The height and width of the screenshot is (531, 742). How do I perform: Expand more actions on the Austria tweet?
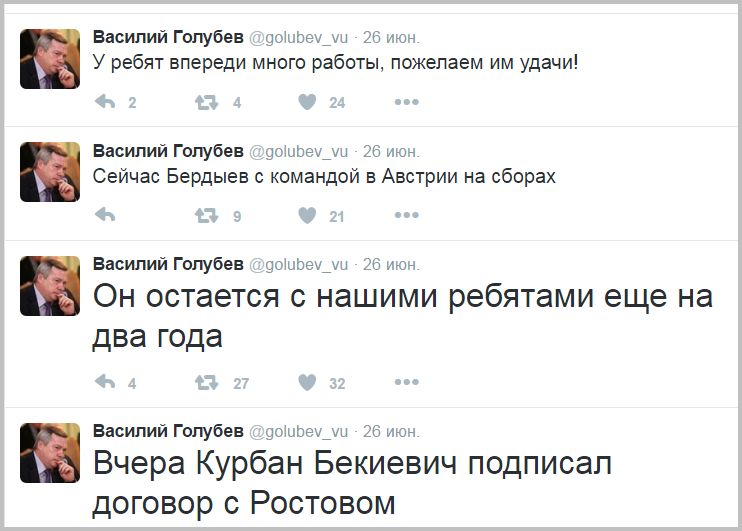click(406, 215)
